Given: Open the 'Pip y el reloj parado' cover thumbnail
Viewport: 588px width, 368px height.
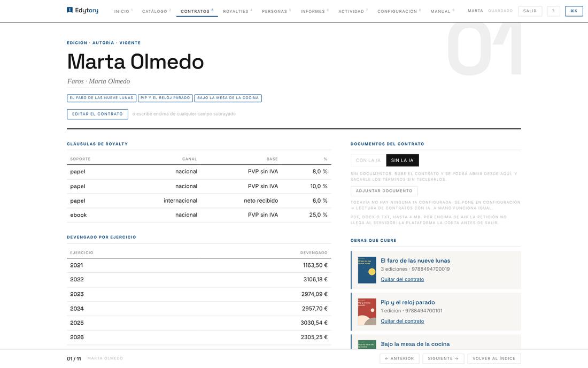Looking at the screenshot, I should pyautogui.click(x=367, y=312).
